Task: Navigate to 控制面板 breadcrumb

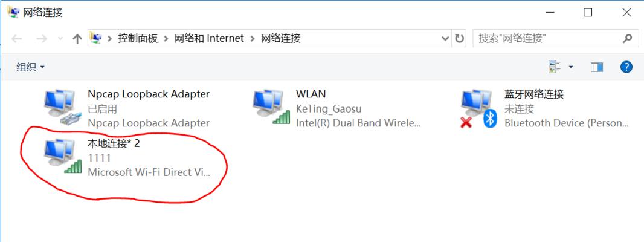Action: (138, 39)
